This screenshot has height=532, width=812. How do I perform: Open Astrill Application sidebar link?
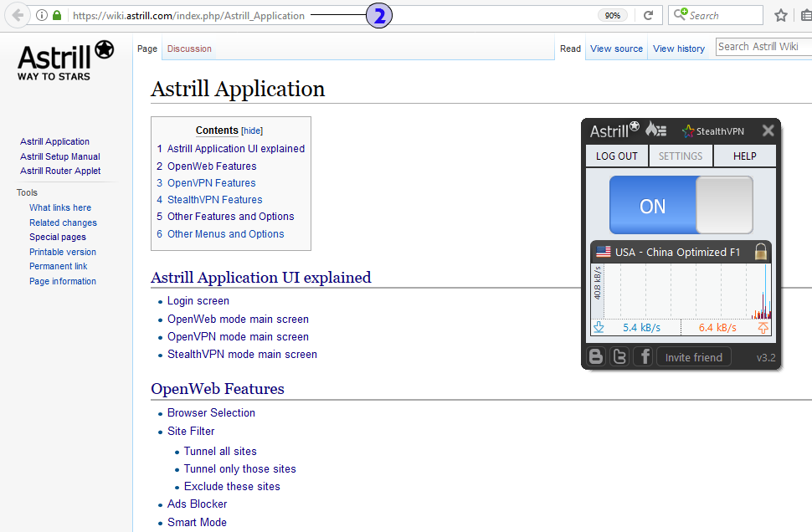pos(54,141)
